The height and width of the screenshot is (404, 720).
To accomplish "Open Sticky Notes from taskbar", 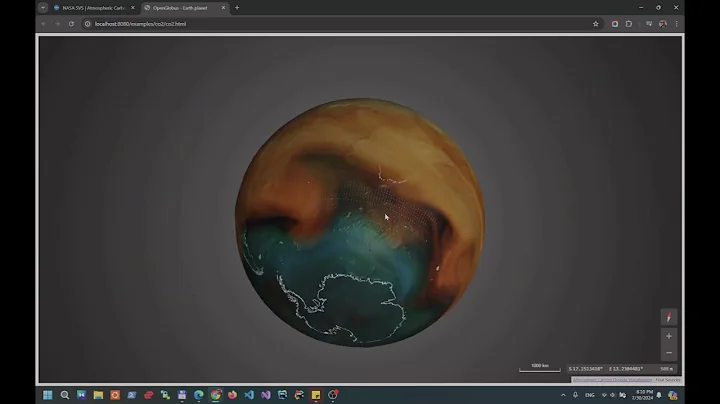I will click(316, 395).
